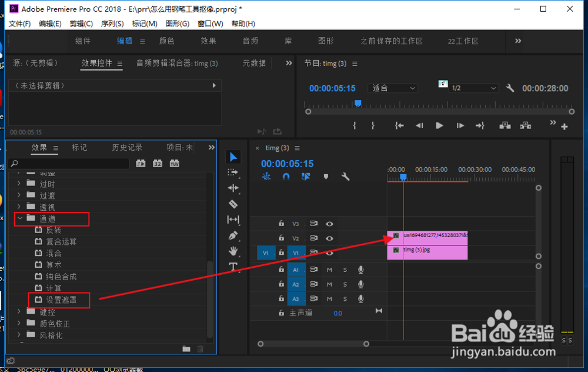This screenshot has width=588, height=372.
Task: Toggle lock on V2 track
Action: point(281,238)
